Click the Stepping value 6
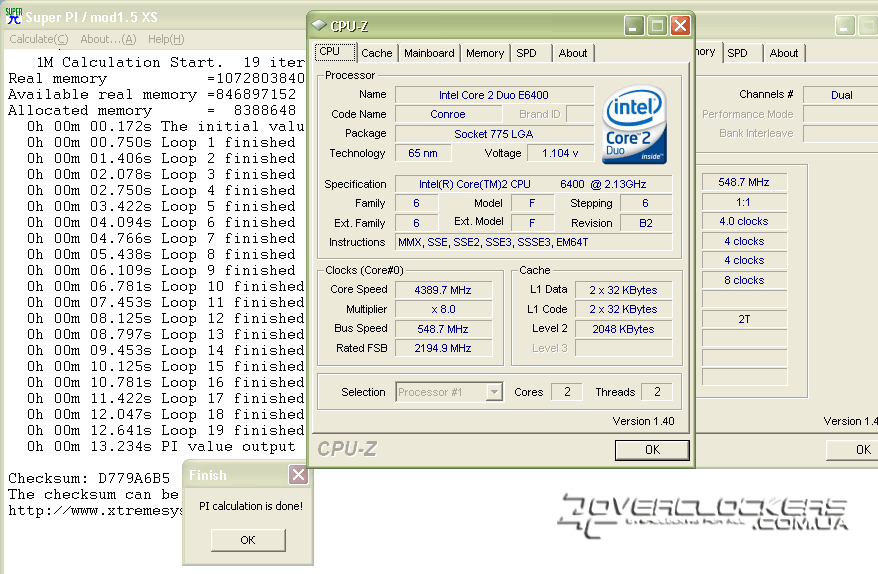 [646, 203]
